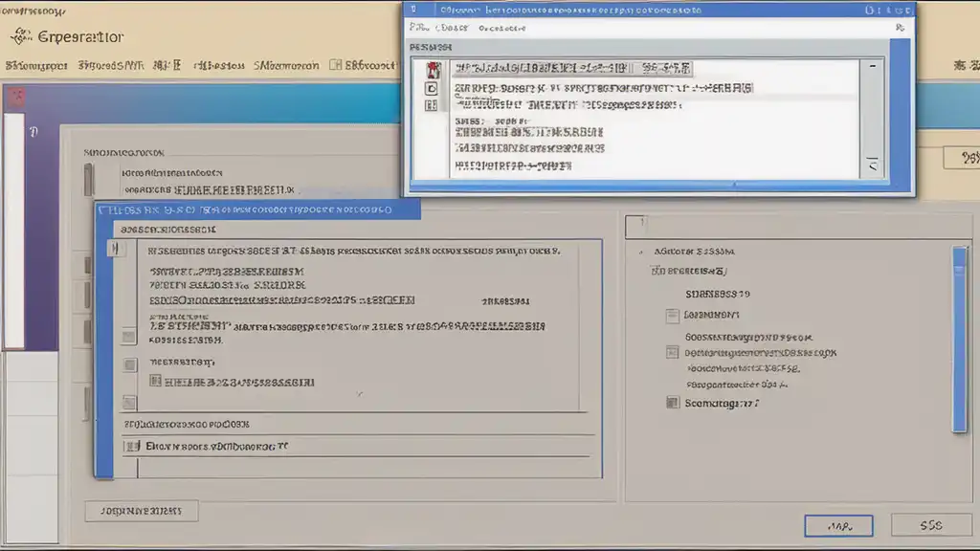Image resolution: width=980 pixels, height=551 pixels.
Task: Click the SSS button at the bottom right
Action: point(930,525)
